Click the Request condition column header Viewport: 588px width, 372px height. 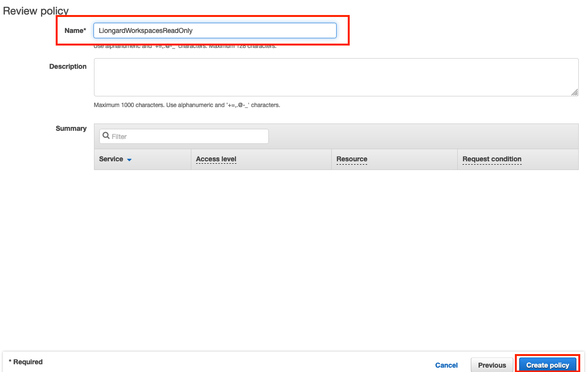click(x=492, y=159)
